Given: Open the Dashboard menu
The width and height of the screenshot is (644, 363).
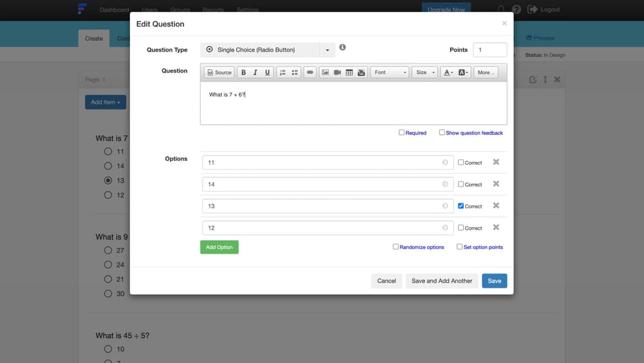Looking at the screenshot, I should click(x=114, y=10).
